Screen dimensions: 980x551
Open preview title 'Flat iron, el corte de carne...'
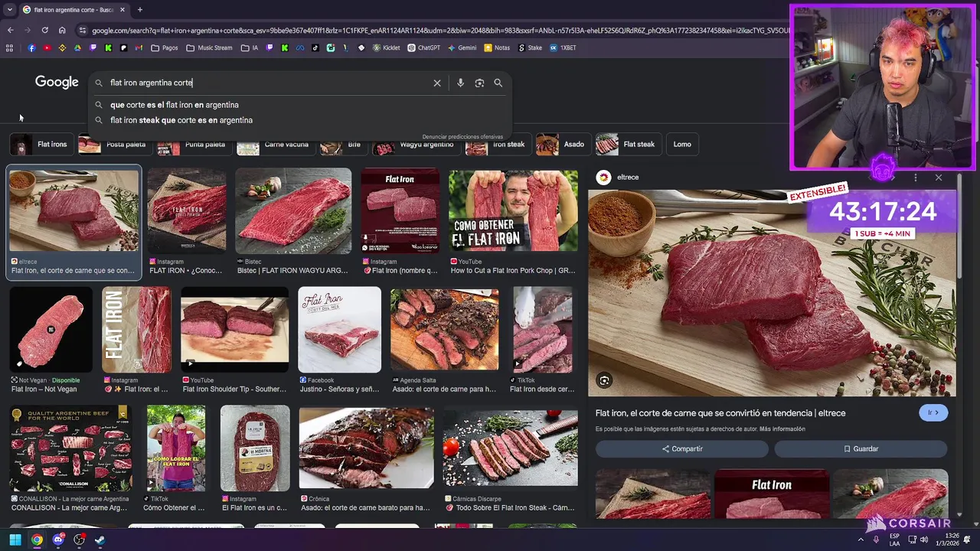coord(720,413)
